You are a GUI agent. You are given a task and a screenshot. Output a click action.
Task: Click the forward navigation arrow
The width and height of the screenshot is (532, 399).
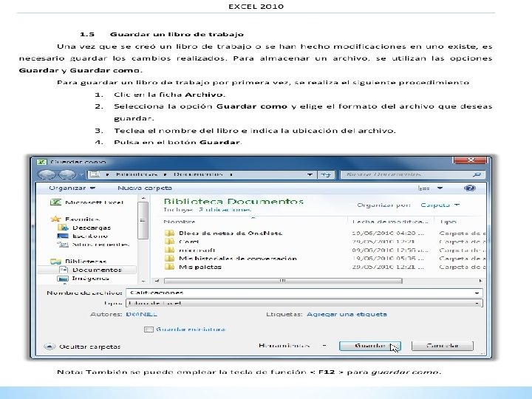coord(67,174)
